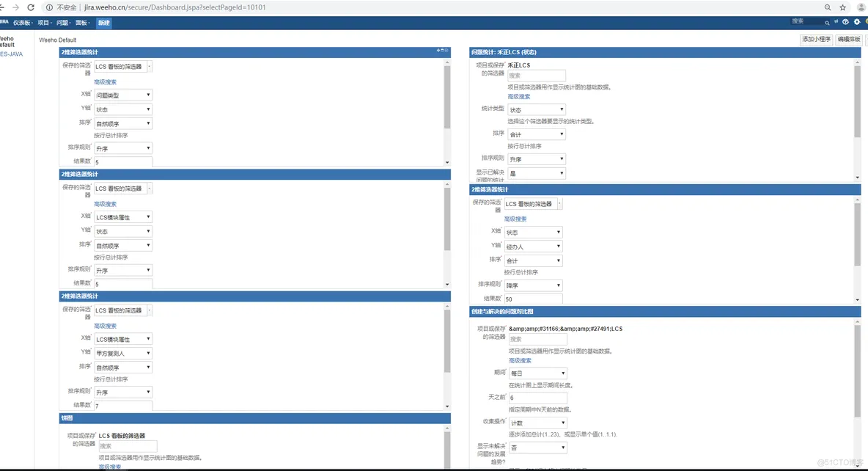Screen dimensions: 868x471
Task: Click 高级搜索 link in 创建与解决的问题对比图 gadget
Action: pos(520,360)
